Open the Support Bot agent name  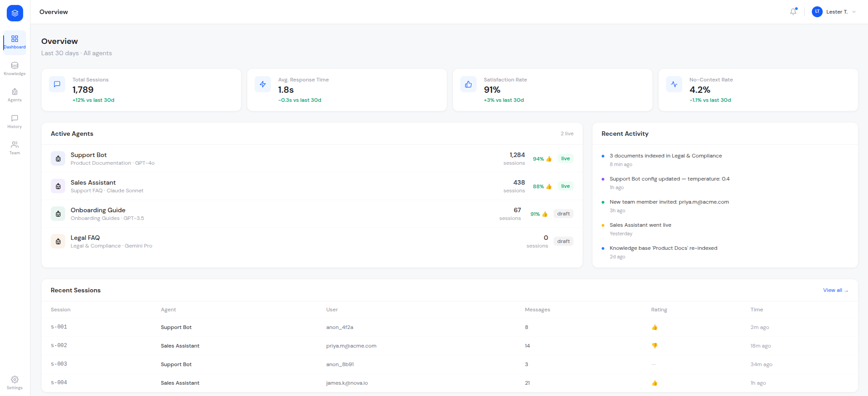click(89, 155)
